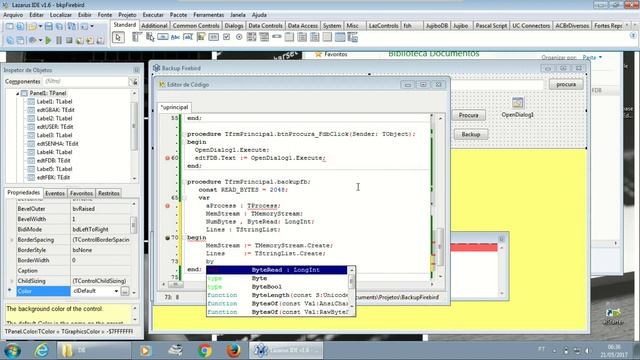Open Firefox from the taskbar
Viewport: 640px width, 360px height.
[x=233, y=350]
